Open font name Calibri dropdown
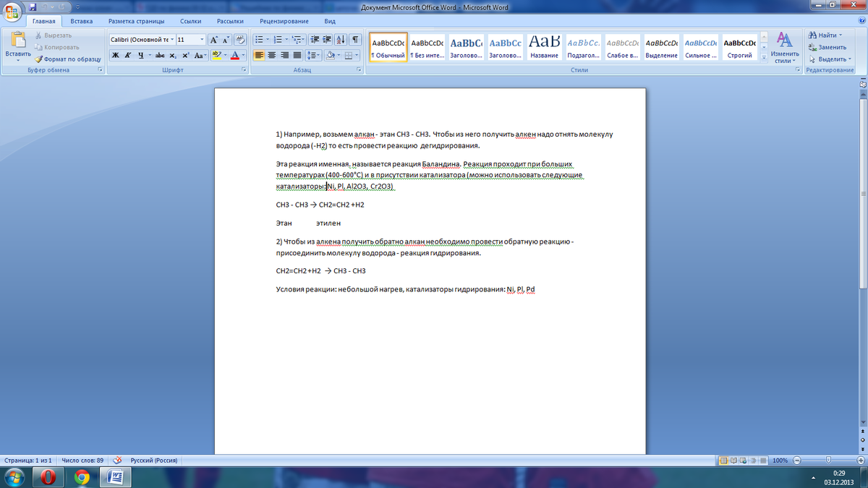Screen dimensions: 868x488 [172, 40]
